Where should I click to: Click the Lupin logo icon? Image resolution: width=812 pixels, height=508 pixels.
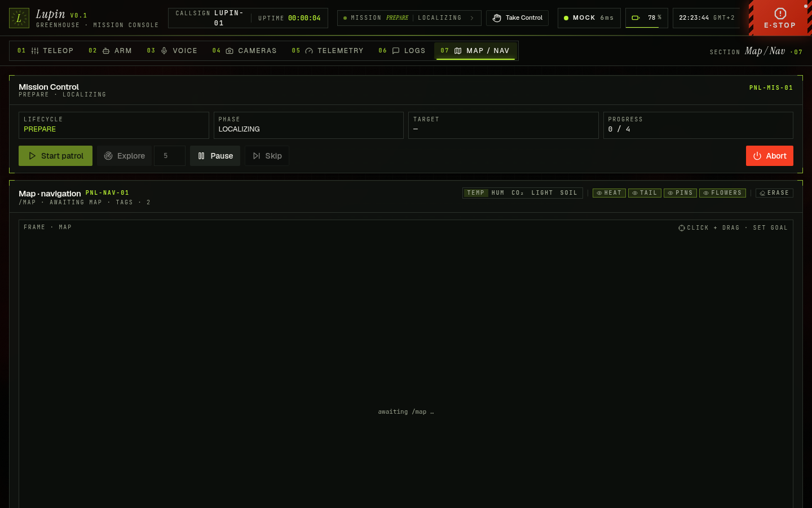(x=19, y=18)
